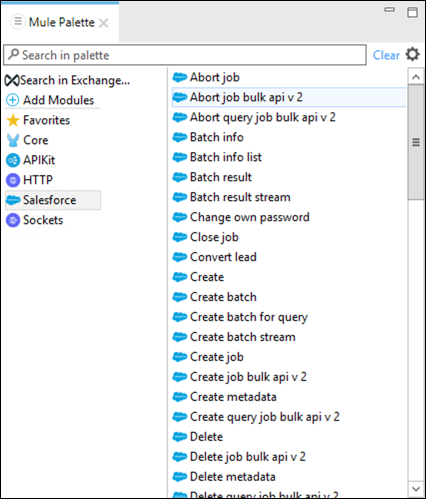Select the Sockets module icon
426x499 pixels.
point(13,220)
